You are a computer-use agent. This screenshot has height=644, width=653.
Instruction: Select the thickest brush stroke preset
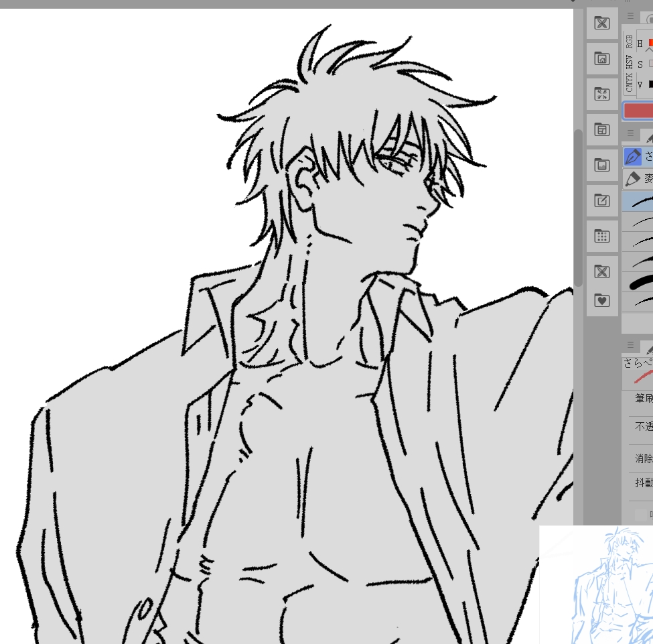click(x=638, y=283)
